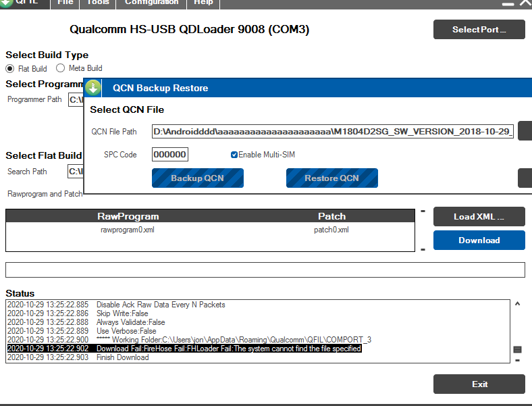This screenshot has width=532, height=406.
Task: Minimize the QFIL window
Action: (x=508, y=3)
